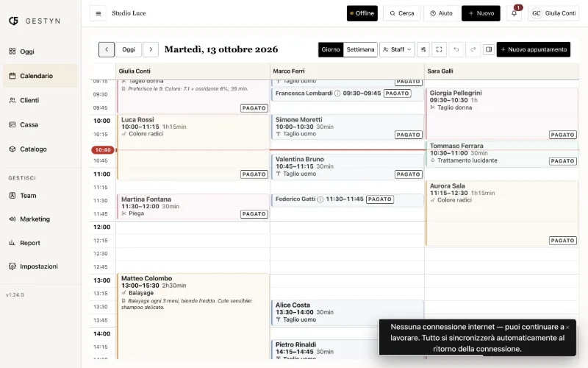The width and height of the screenshot is (588, 368).
Task: Select Sara Galli column header
Action: click(x=502, y=71)
